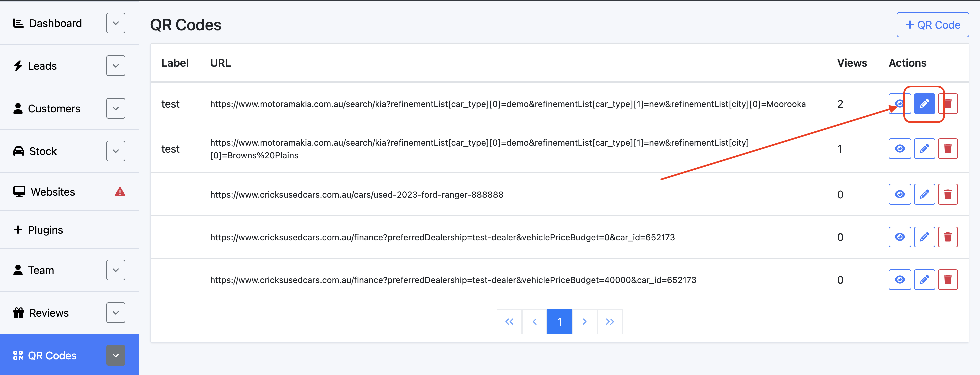
Task: Click the + QR Code button
Action: [x=932, y=25]
